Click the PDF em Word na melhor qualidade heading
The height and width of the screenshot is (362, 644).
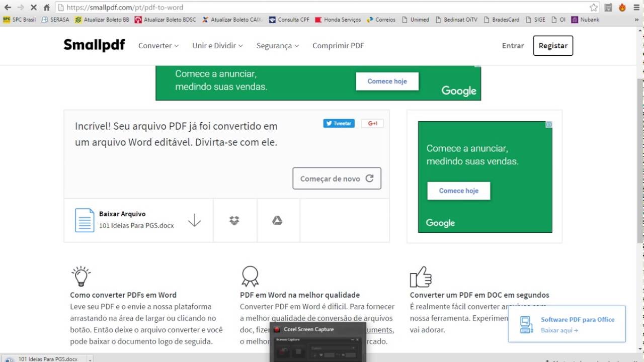point(300,295)
